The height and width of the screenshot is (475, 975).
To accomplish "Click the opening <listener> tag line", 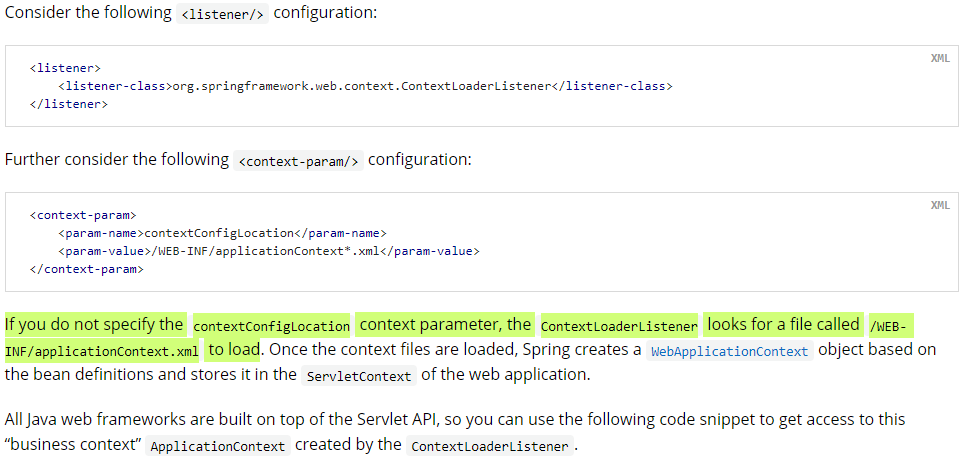I will coord(65,68).
